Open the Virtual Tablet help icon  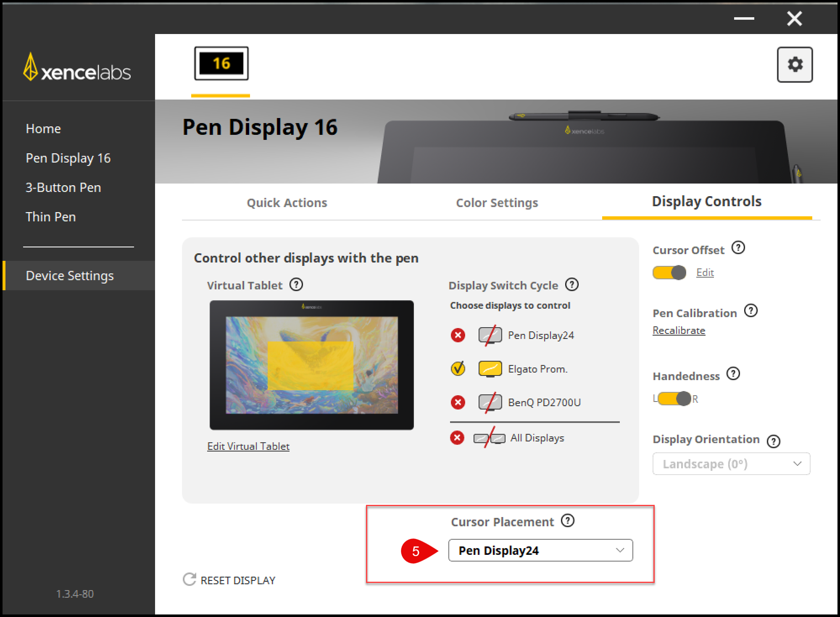tap(296, 285)
